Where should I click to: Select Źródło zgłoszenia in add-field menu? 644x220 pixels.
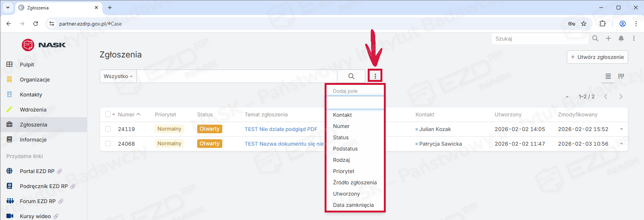point(355,182)
